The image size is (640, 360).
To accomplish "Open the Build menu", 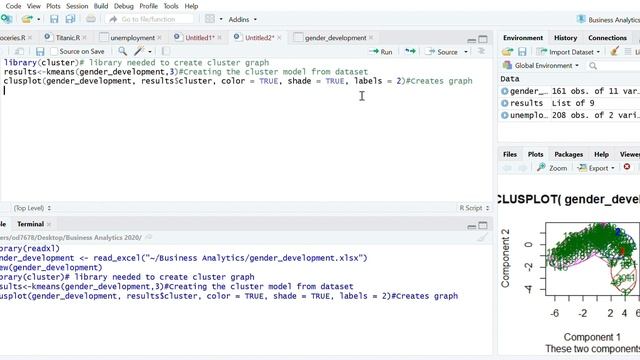I will [x=101, y=6].
